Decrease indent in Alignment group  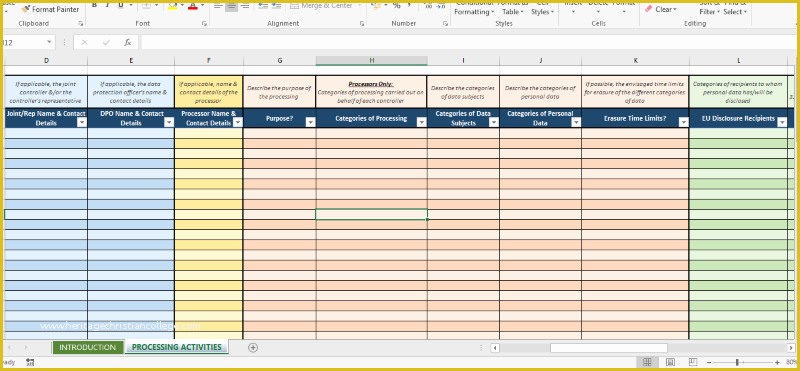263,6
